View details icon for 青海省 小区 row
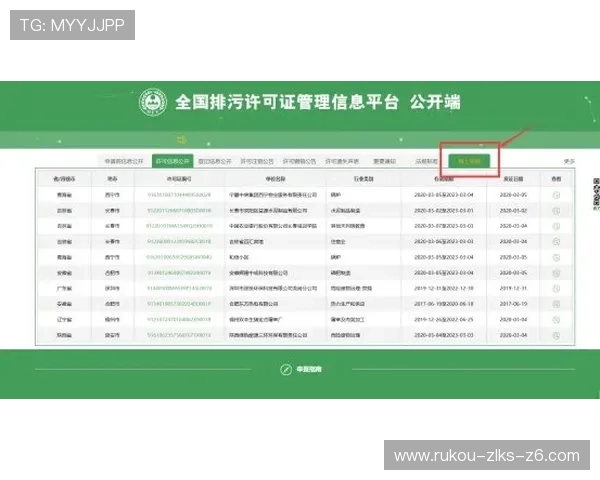This screenshot has height=480, width=600. pos(556,257)
